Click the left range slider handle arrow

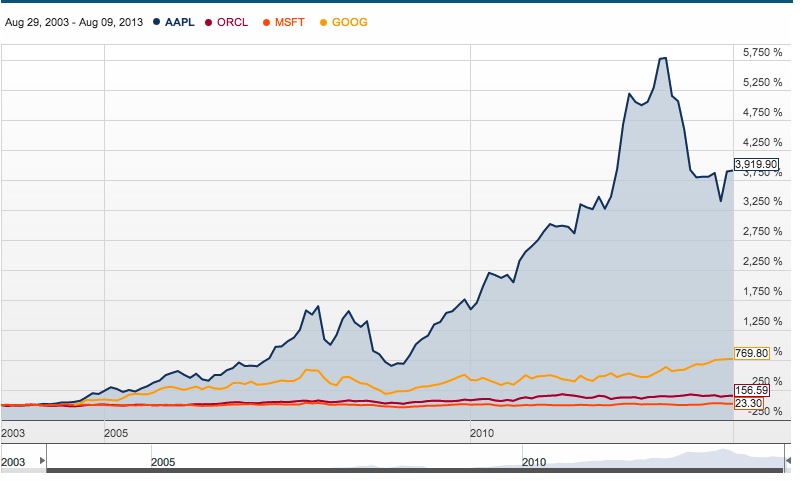coord(42,461)
